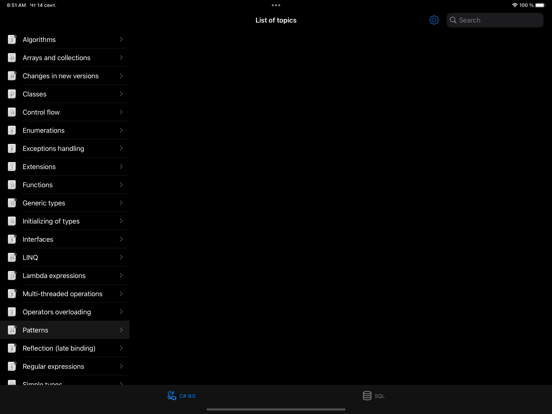Open the Enumerations topic

(65, 130)
